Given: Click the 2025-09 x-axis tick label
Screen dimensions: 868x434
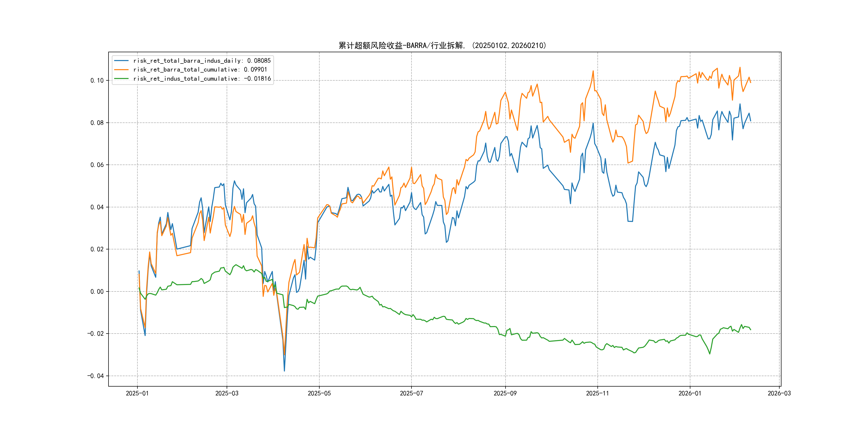Looking at the screenshot, I should pos(505,393).
